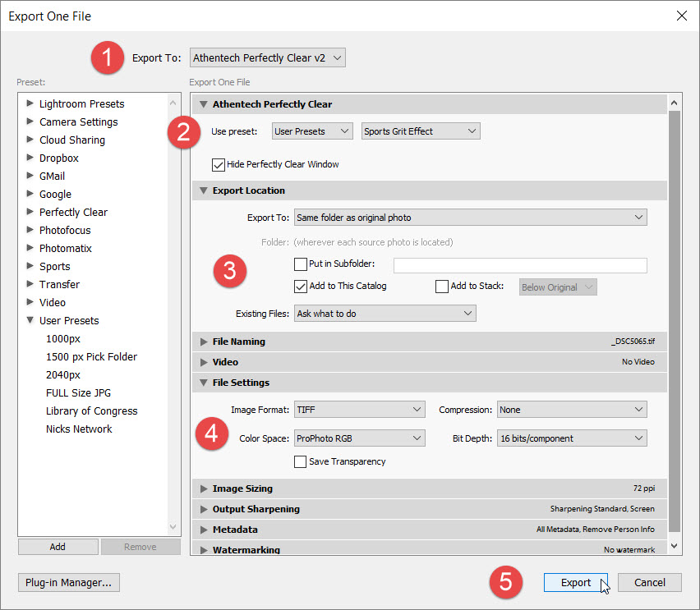Select the Library of Congress preset
The height and width of the screenshot is (610, 700).
(x=91, y=411)
